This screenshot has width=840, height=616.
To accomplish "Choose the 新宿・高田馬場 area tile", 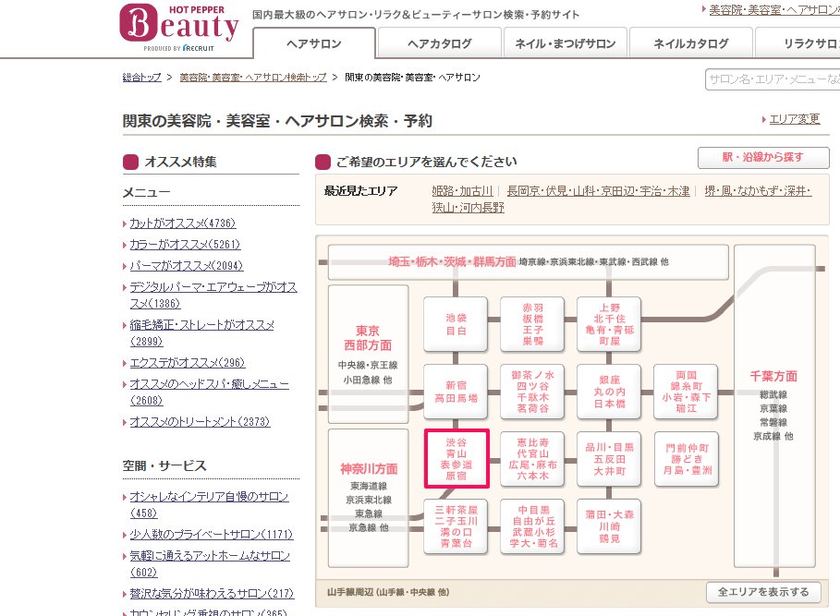I will click(456, 392).
